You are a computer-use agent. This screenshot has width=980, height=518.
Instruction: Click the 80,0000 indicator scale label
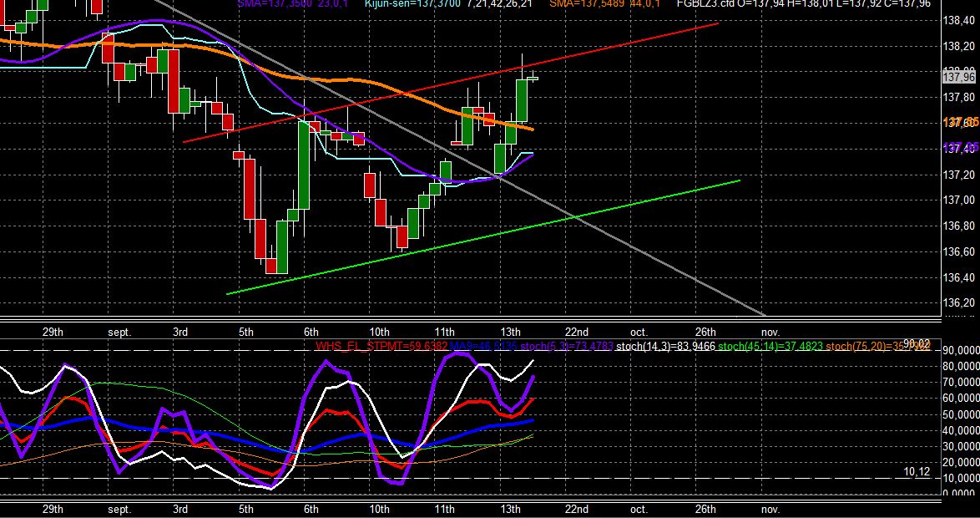(961, 366)
